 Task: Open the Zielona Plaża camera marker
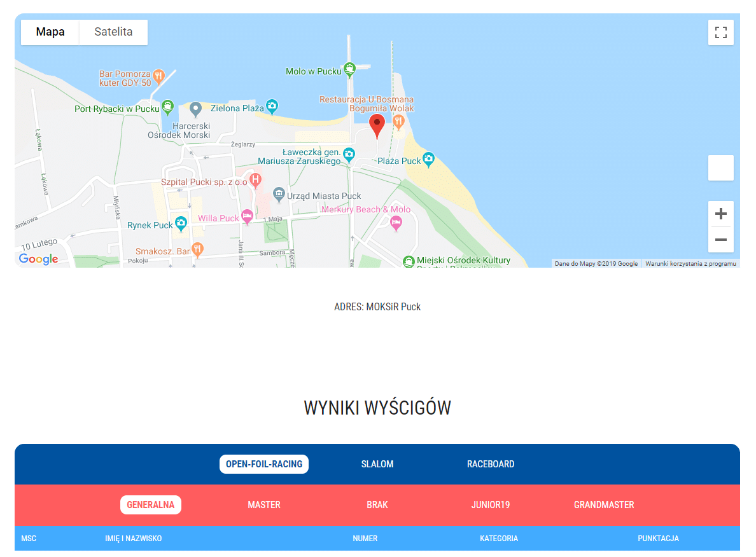coord(272,107)
